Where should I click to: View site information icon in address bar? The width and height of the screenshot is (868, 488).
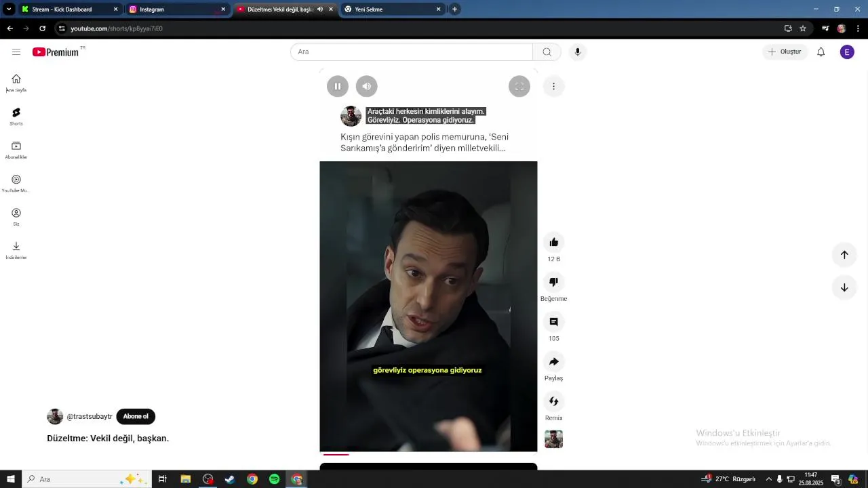point(62,28)
